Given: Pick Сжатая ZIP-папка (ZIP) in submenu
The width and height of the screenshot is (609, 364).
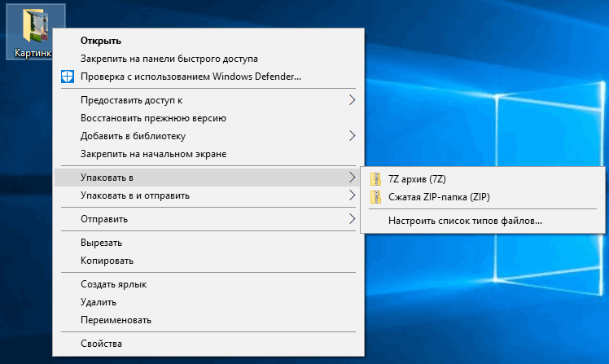Looking at the screenshot, I should click(483, 197).
